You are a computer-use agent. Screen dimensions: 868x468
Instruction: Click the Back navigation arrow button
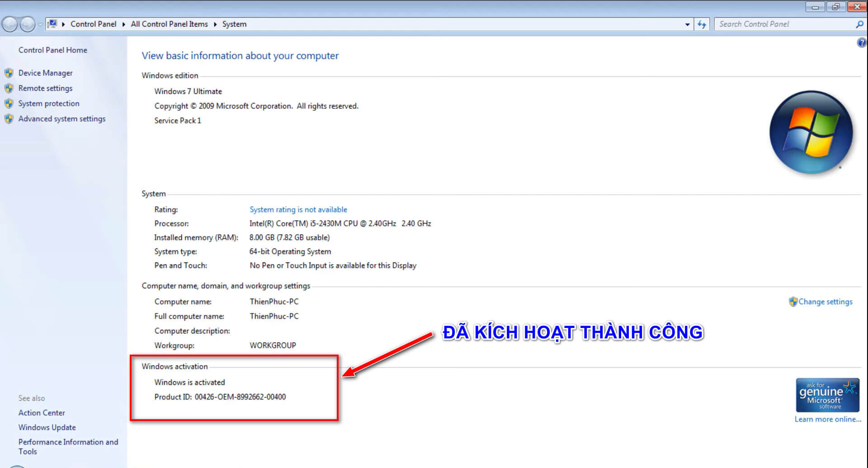pyautogui.click(x=10, y=24)
